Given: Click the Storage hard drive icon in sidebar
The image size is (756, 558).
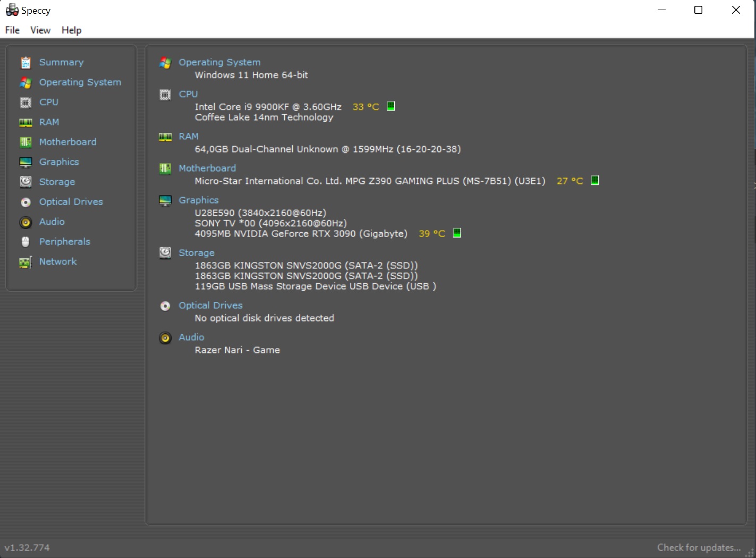Looking at the screenshot, I should point(26,182).
